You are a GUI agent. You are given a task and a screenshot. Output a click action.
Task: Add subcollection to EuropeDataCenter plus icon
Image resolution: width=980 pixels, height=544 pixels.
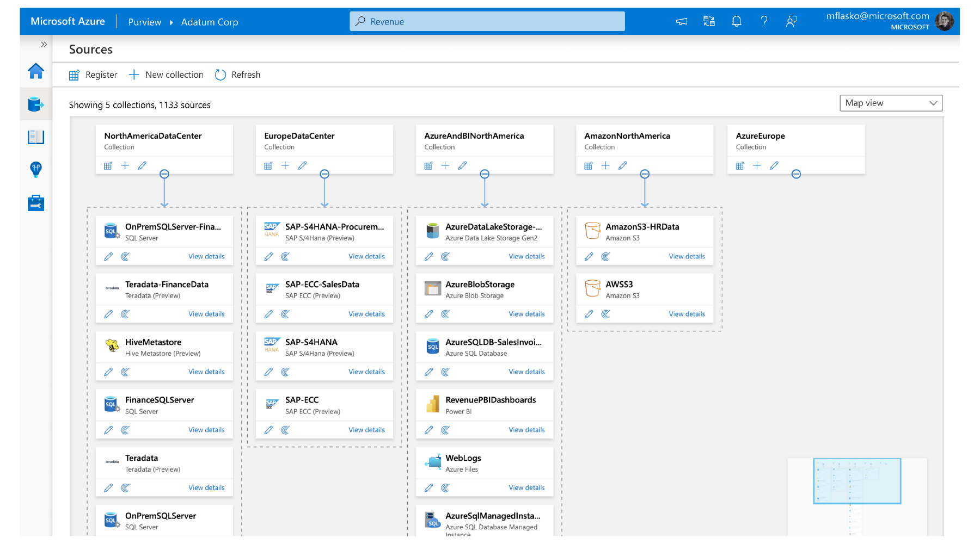285,165
